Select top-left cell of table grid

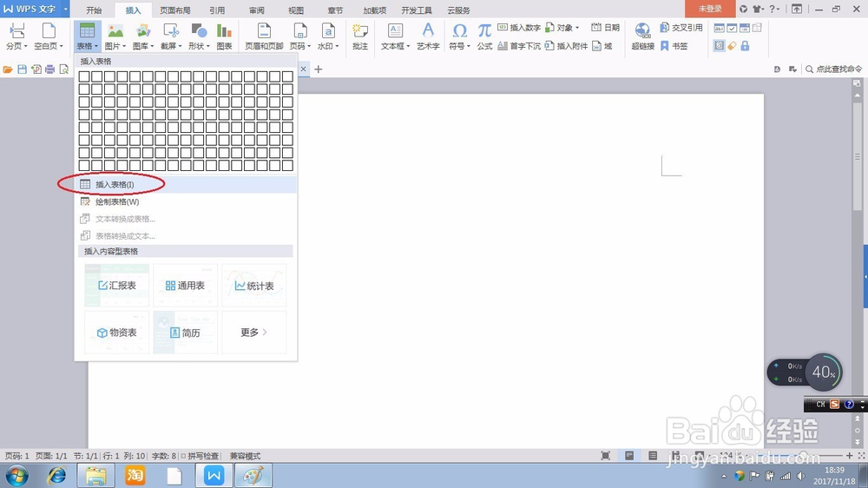pyautogui.click(x=84, y=76)
